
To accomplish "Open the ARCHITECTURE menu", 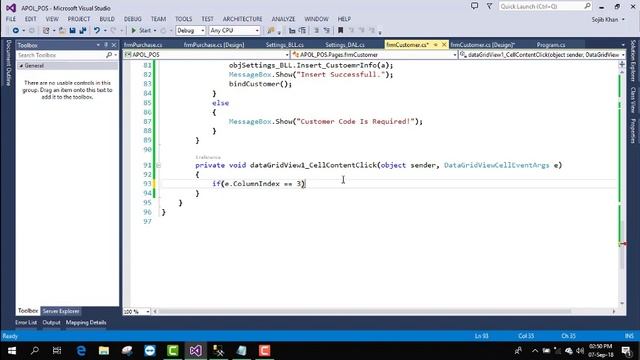I will pos(242,19).
